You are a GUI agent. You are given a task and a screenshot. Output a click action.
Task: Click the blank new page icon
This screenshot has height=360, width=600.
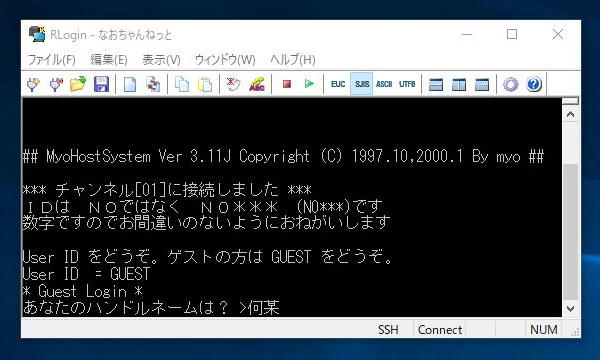tap(130, 84)
